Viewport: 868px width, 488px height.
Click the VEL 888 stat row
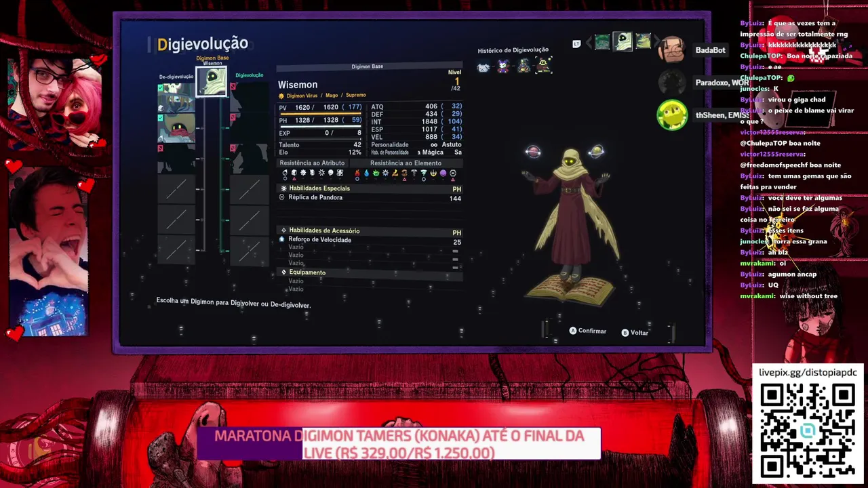[x=416, y=138]
